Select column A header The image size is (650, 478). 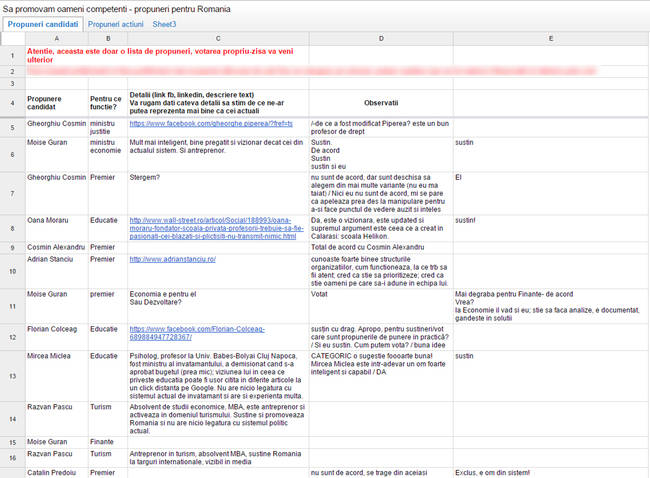pyautogui.click(x=57, y=39)
